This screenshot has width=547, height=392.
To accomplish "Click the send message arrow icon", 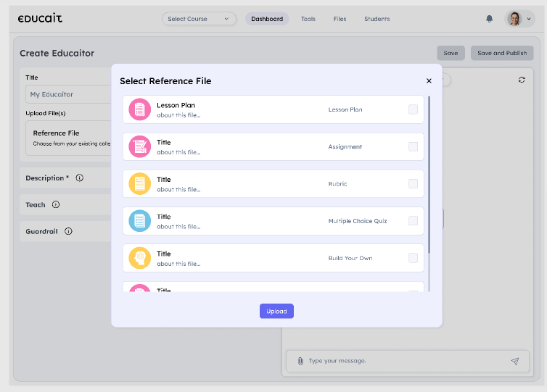I will [x=515, y=361].
